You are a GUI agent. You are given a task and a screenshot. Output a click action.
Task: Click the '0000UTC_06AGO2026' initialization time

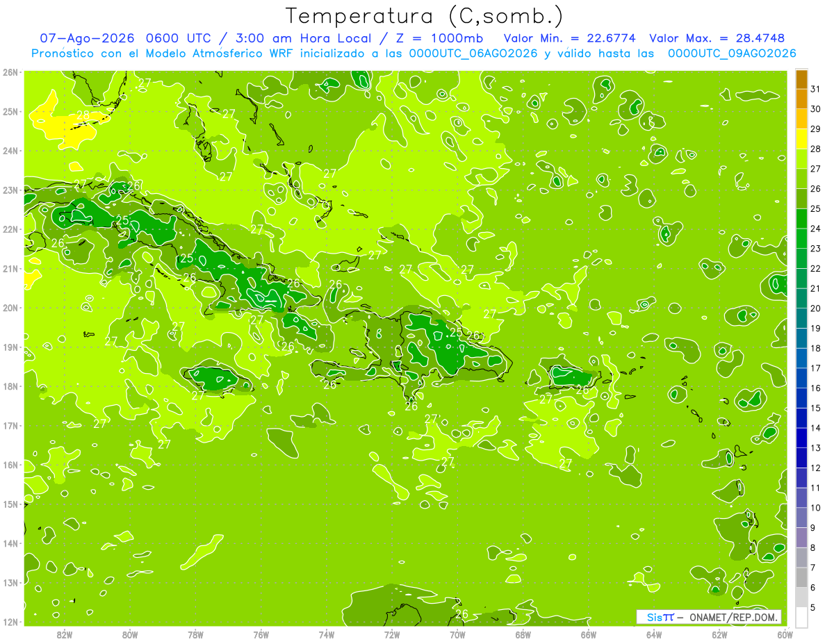point(473,53)
